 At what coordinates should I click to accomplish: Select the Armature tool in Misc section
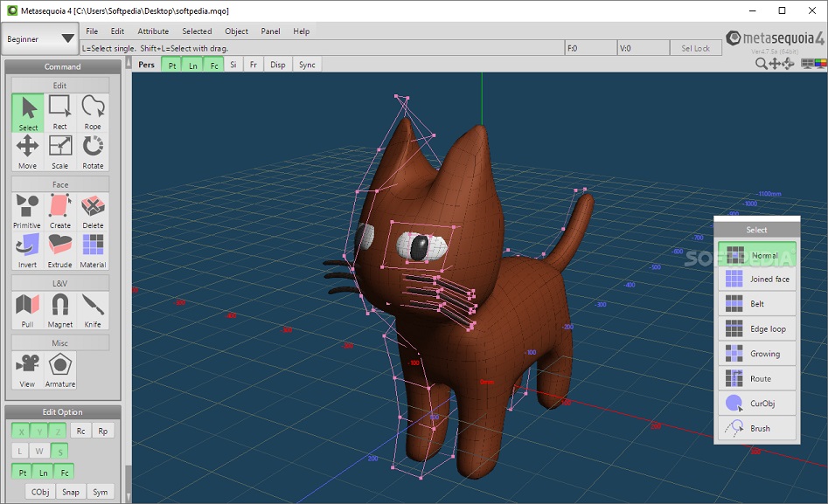click(59, 369)
